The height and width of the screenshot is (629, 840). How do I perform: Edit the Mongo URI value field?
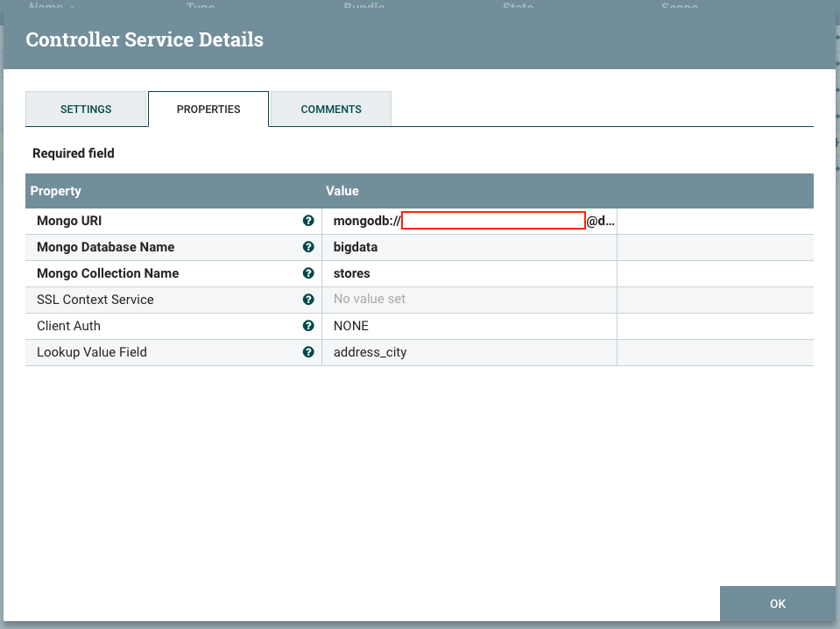pyautogui.click(x=473, y=222)
